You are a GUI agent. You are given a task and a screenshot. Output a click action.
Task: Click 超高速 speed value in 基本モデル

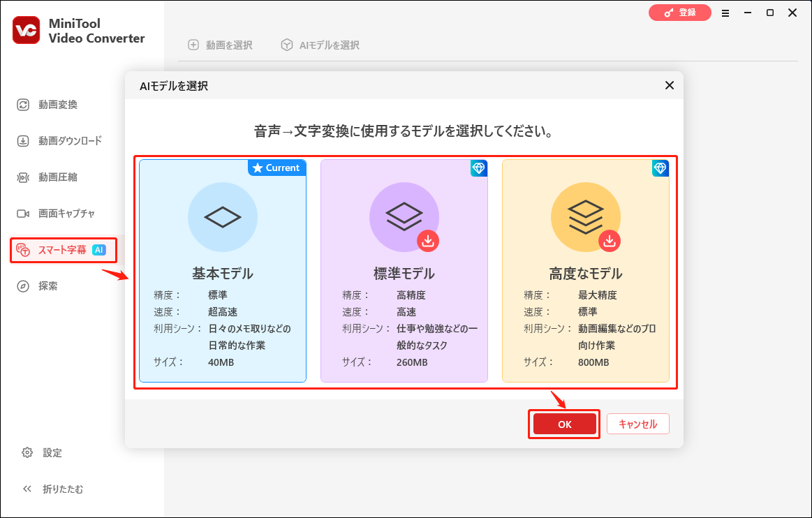click(x=223, y=312)
